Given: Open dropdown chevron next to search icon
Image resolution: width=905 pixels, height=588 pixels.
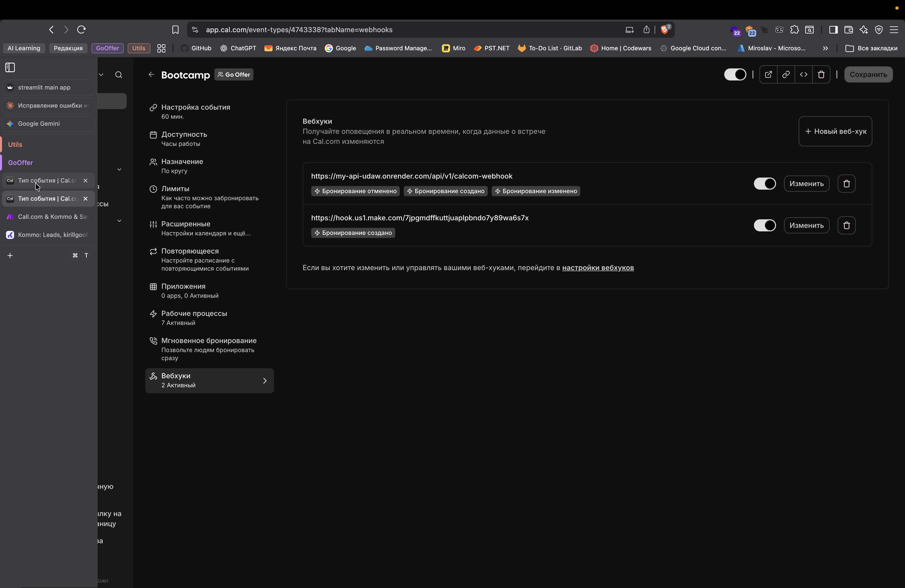Looking at the screenshot, I should [101, 75].
